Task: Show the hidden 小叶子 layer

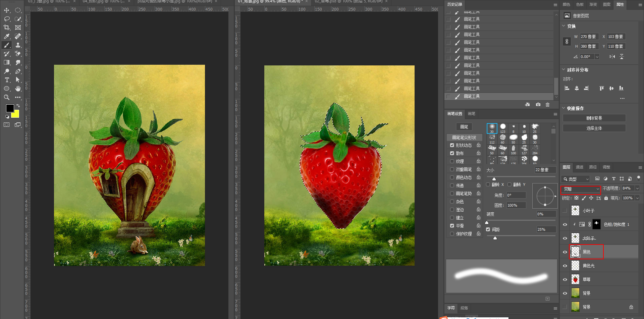Action: click(x=565, y=211)
